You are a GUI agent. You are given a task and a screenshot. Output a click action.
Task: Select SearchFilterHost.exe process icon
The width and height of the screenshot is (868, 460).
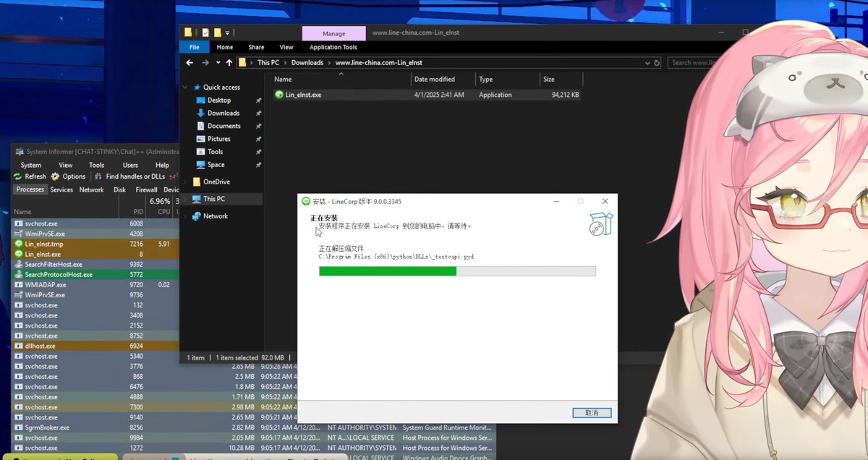[x=19, y=265]
